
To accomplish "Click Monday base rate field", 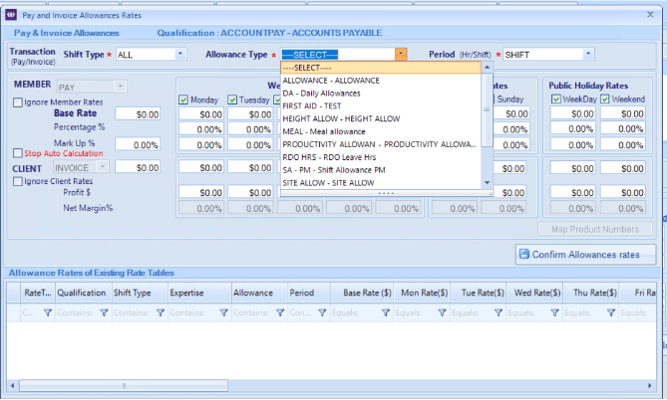I will tap(201, 114).
